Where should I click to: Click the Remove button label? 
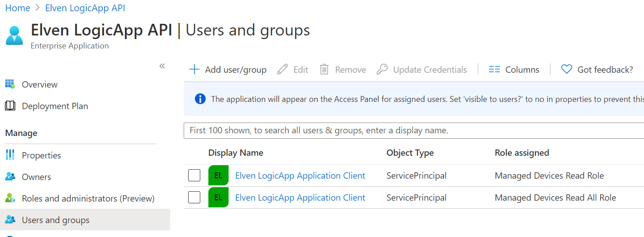350,70
